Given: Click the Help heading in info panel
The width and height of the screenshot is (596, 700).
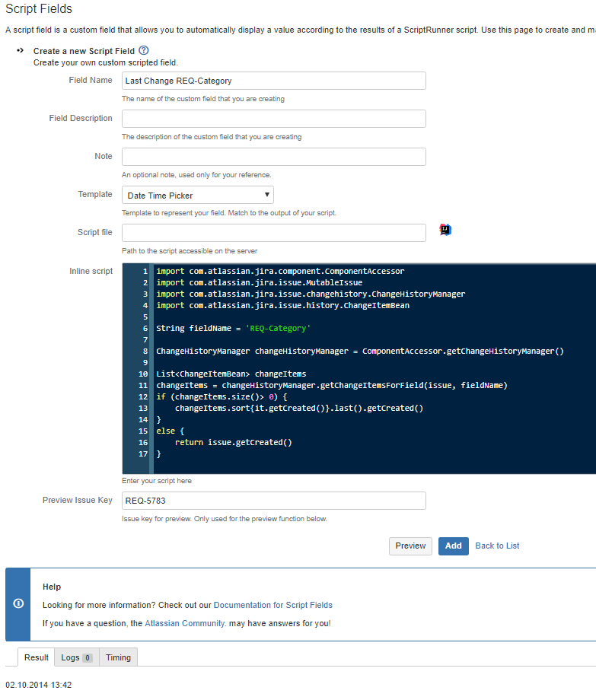Looking at the screenshot, I should [x=52, y=587].
